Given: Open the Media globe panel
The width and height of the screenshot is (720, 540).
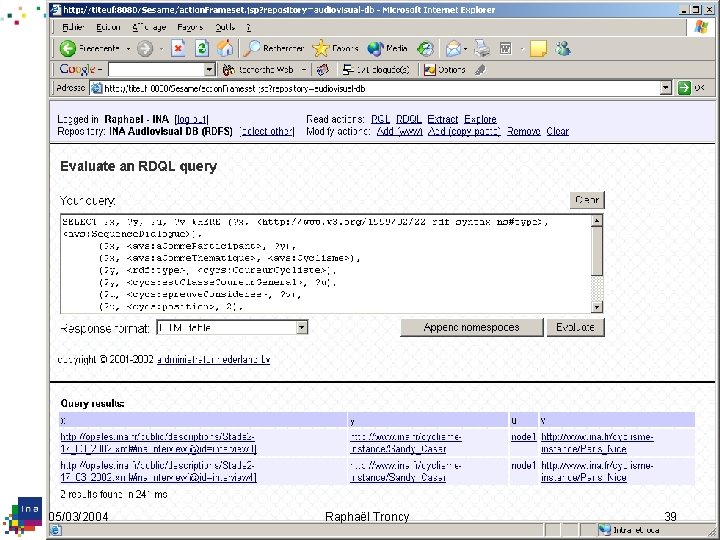Looking at the screenshot, I should tap(387, 48).
